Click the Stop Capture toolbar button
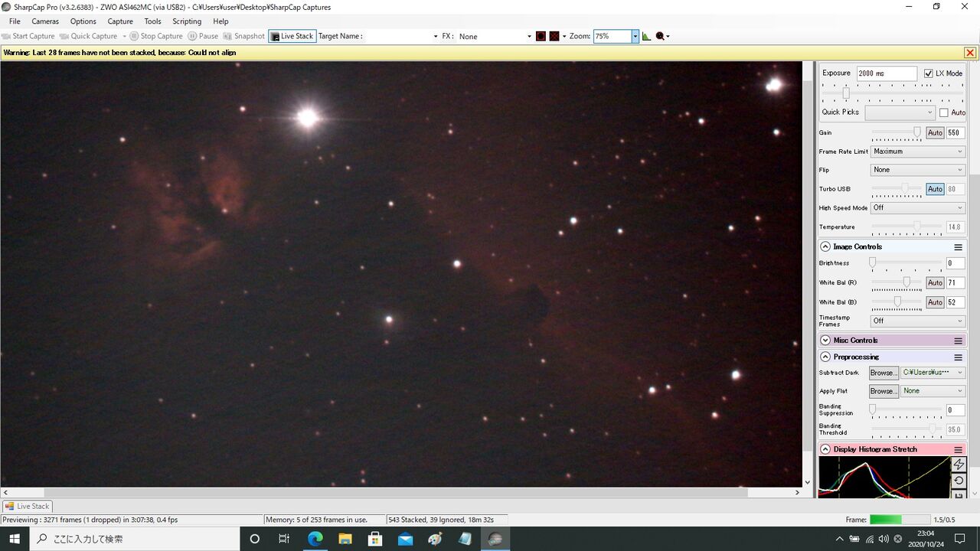This screenshot has height=551, width=980. 156,36
